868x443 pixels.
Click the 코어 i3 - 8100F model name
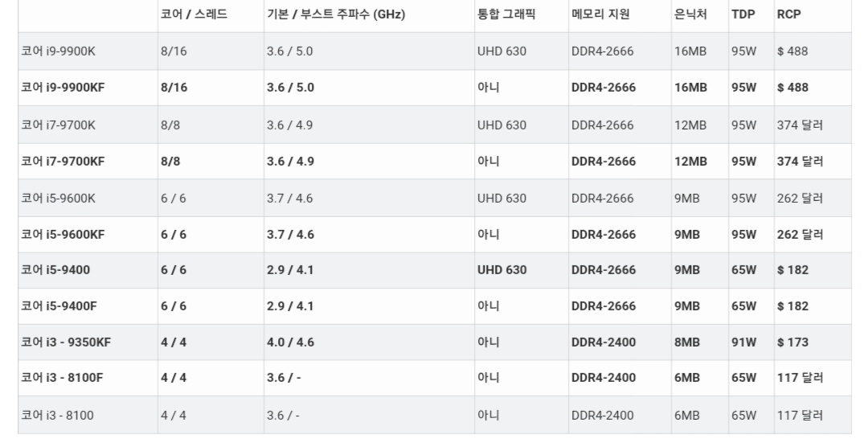62,378
